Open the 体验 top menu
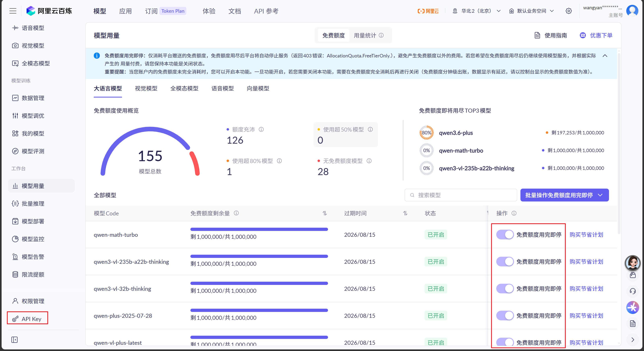The height and width of the screenshot is (351, 644). coord(209,11)
